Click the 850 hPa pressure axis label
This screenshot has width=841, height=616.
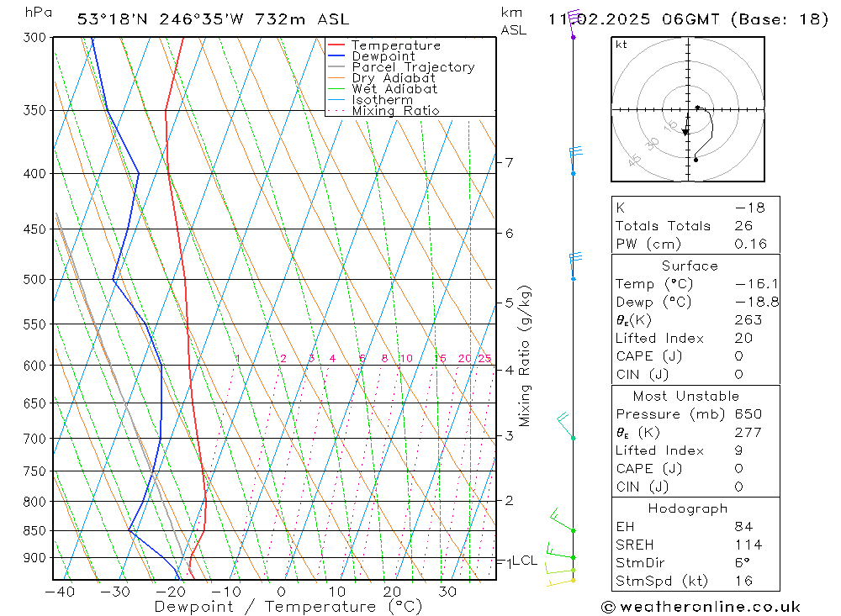click(34, 531)
